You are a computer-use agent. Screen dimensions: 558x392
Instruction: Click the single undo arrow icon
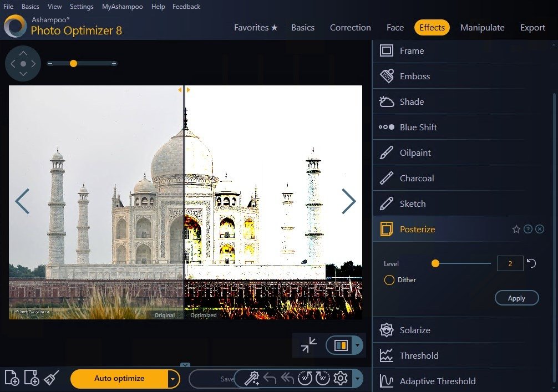pos(270,379)
